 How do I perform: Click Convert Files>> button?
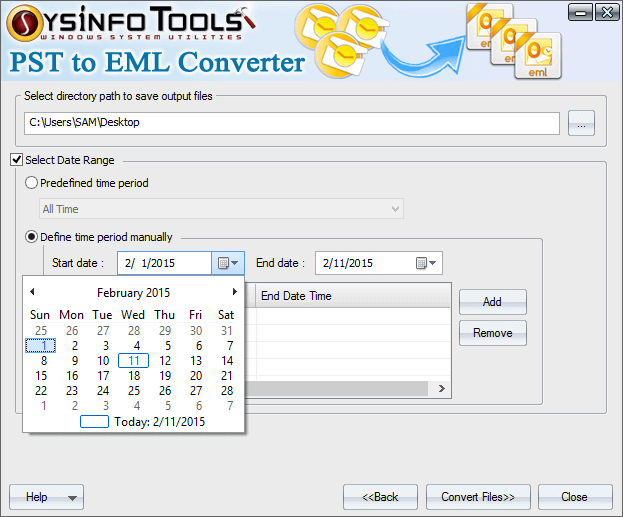click(x=478, y=497)
